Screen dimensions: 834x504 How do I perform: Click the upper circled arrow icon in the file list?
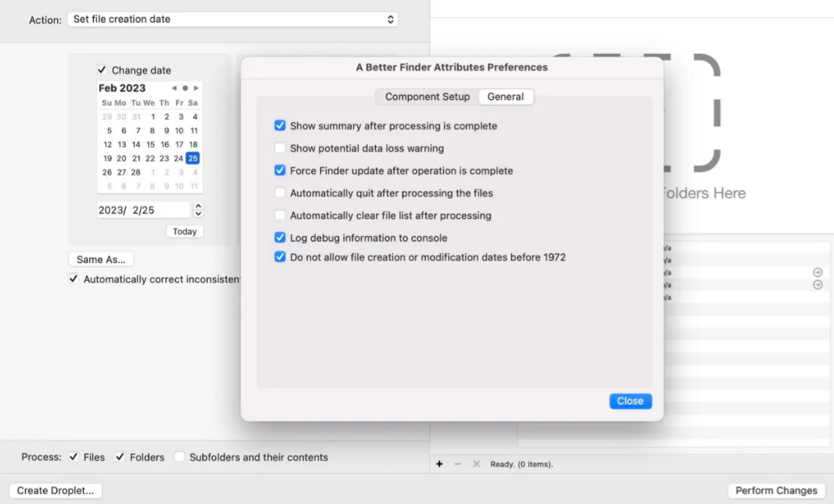(818, 272)
